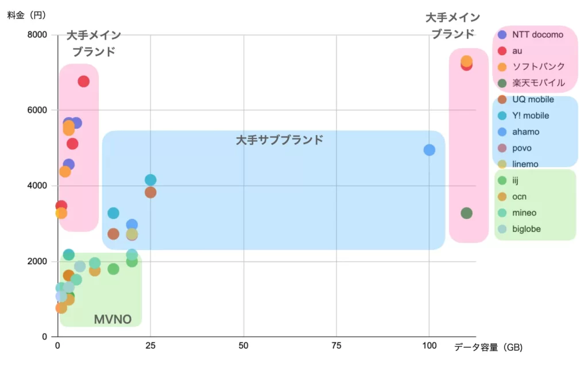The height and width of the screenshot is (367, 588).
Task: Select the ソフトバンク orange legend dot
Action: (x=502, y=67)
